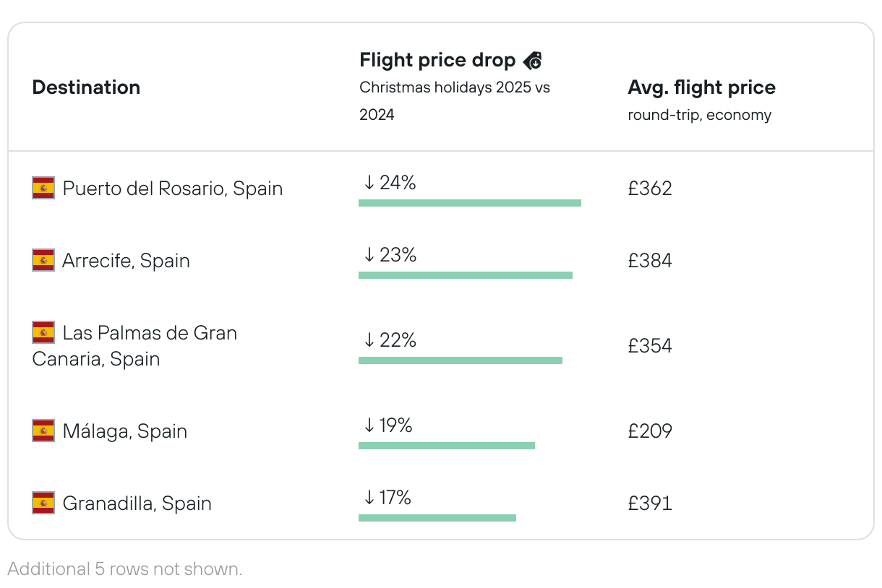Image resolution: width=882 pixels, height=588 pixels.
Task: Click the down arrow next to 24%
Action: [x=369, y=183]
